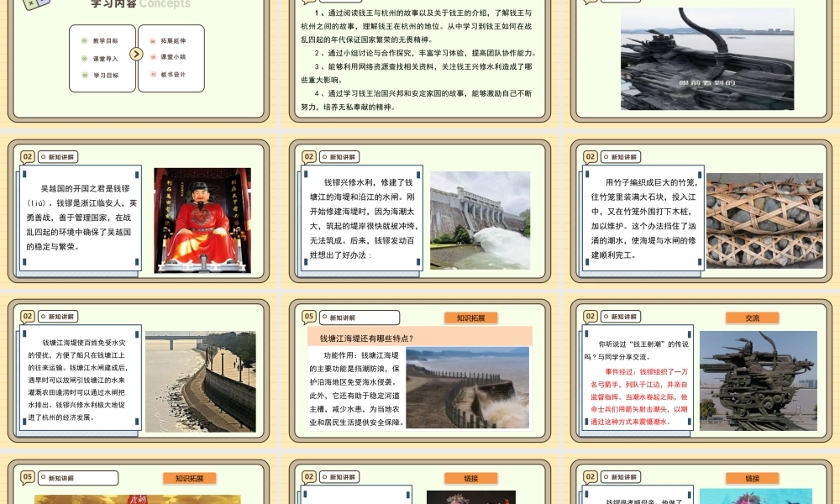Screen dimensions: 840x504
Task: Click the green bullet beside 教学目标
Action: 84,40
